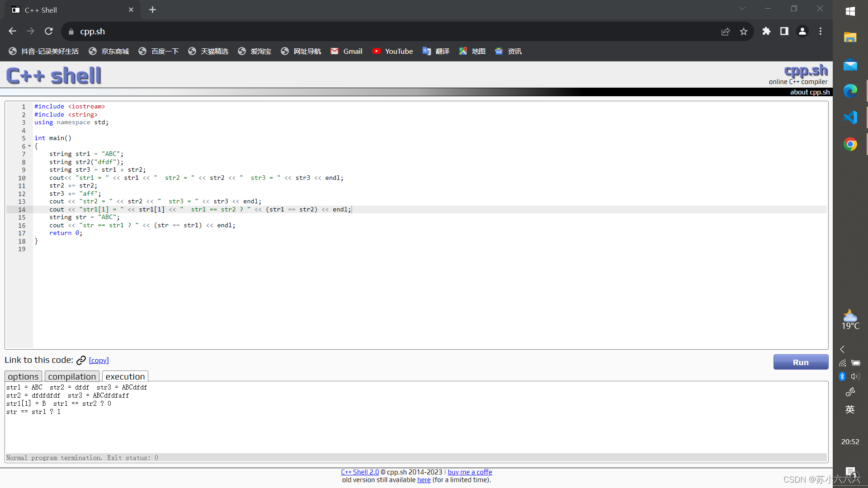
Task: Click the YouTube bookmark icon
Action: pos(376,51)
